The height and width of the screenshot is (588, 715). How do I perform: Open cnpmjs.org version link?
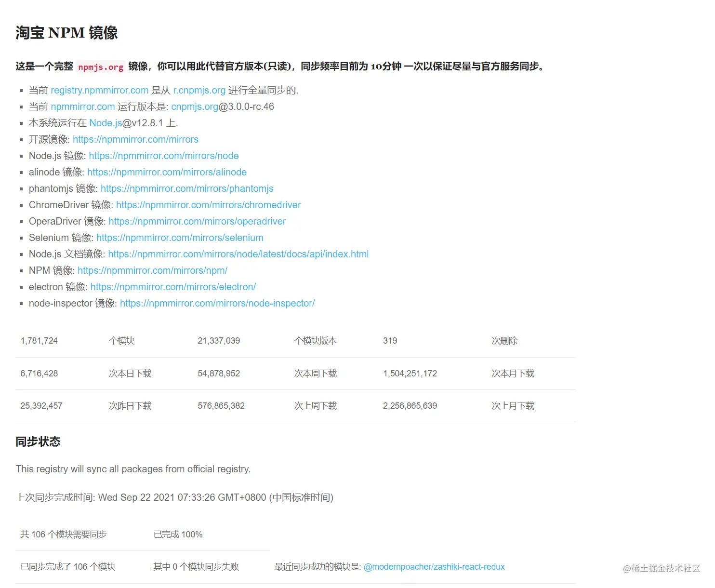click(195, 107)
